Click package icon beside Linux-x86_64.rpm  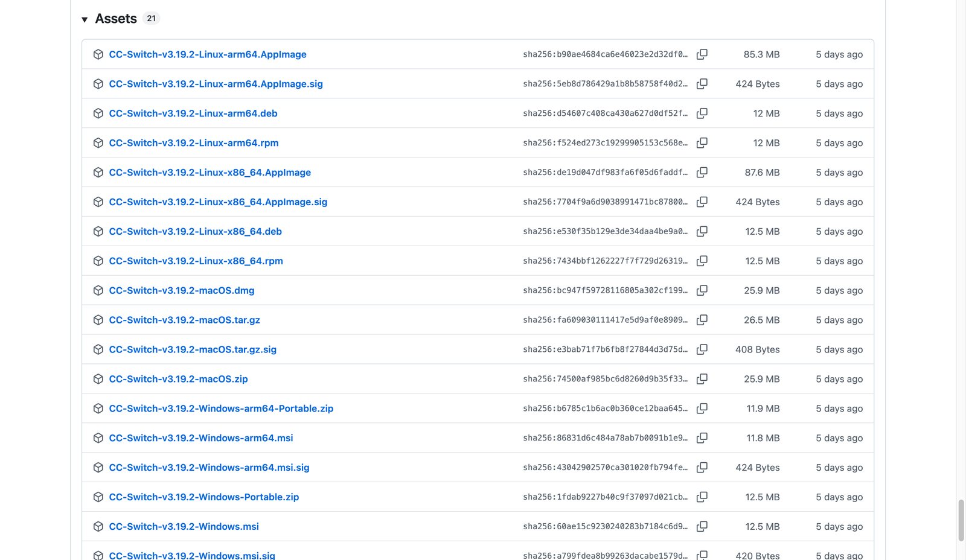[98, 261]
